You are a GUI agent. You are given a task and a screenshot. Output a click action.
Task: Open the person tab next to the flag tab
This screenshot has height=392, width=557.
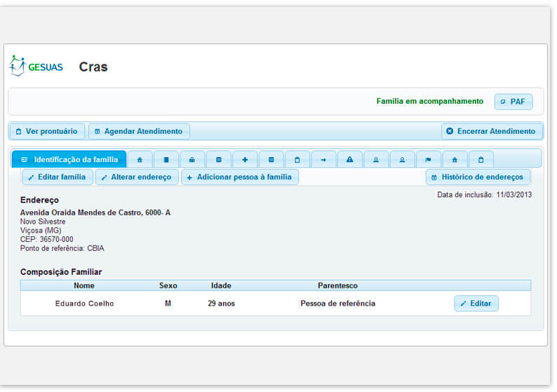point(402,160)
